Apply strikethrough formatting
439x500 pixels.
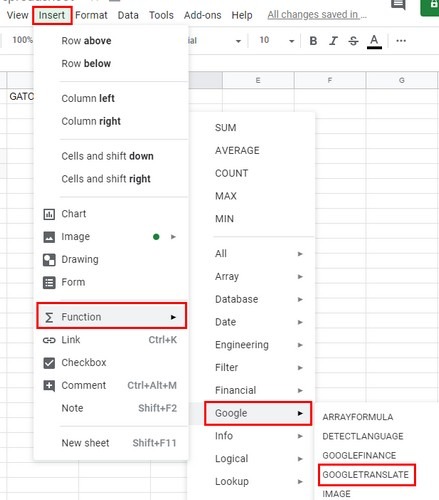pos(353,41)
